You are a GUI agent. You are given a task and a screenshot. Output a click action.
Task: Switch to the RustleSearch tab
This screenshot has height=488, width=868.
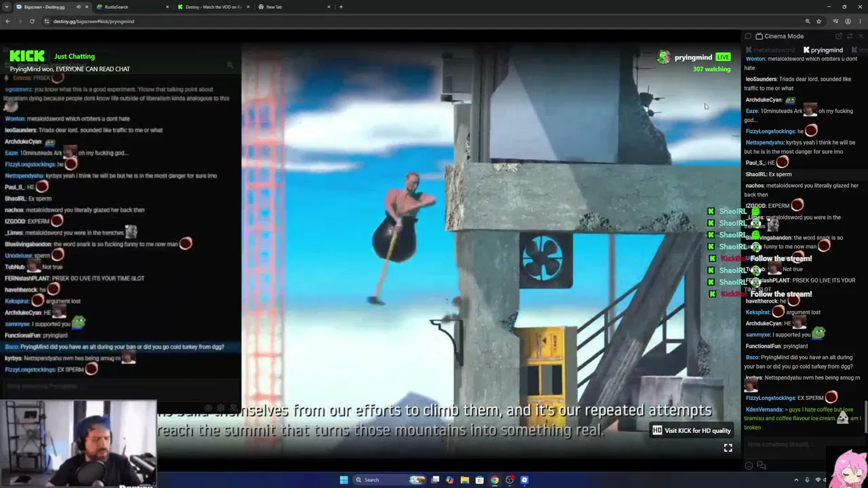pyautogui.click(x=133, y=7)
